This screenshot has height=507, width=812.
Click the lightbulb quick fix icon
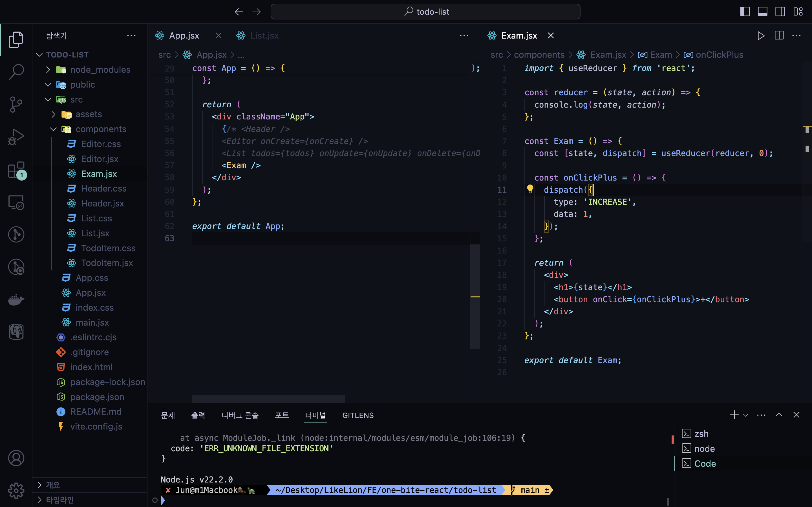pyautogui.click(x=530, y=189)
